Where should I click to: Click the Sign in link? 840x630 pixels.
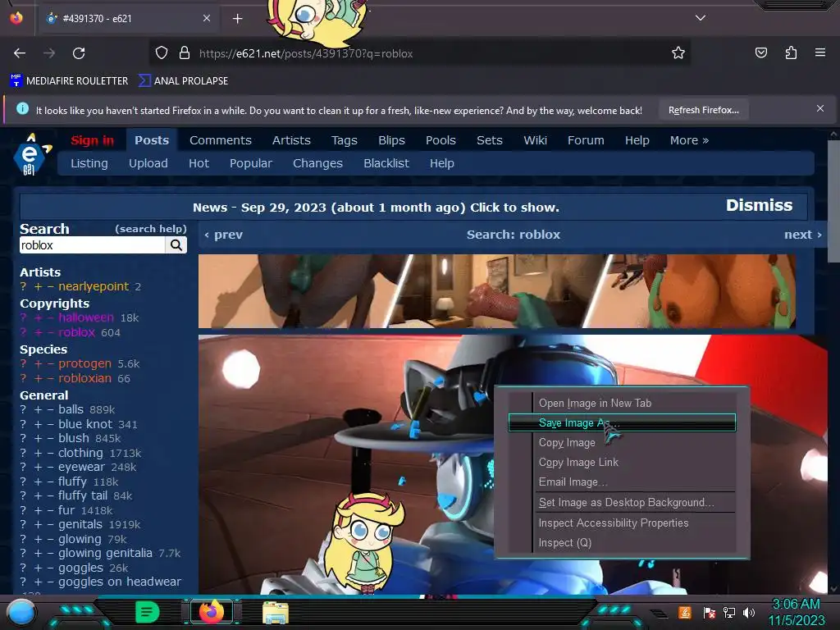coord(92,140)
